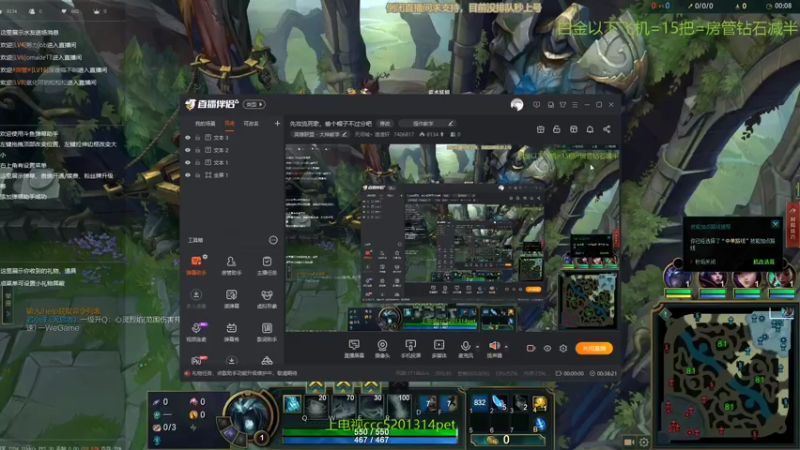800x450 pixels.
Task: Click the in-game settings gear near minimap
Action: (x=644, y=442)
